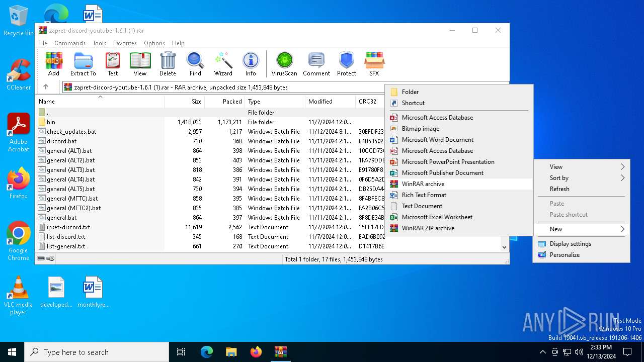Click the Extract To toolbar icon
This screenshot has width=644, height=362.
pos(83,64)
